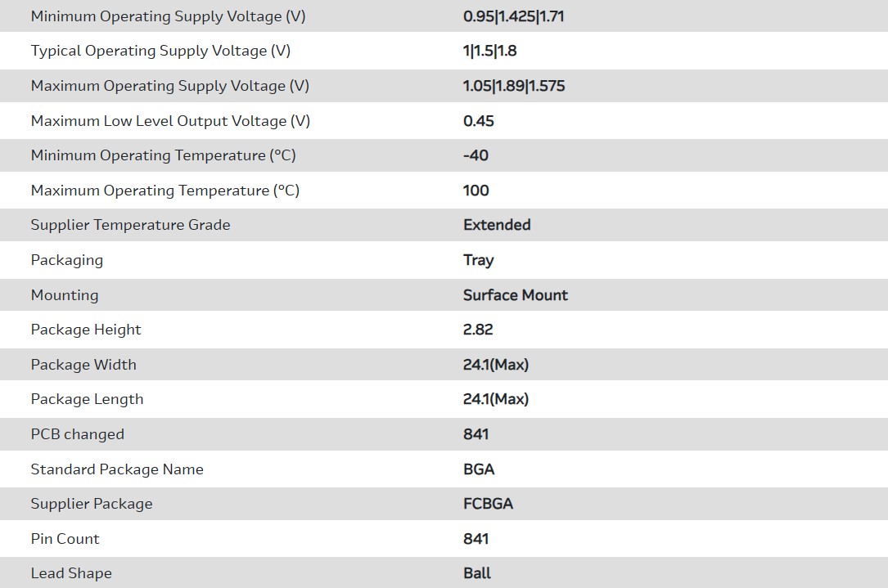The height and width of the screenshot is (588, 888).
Task: Click the Surface Mount value
Action: (515, 295)
